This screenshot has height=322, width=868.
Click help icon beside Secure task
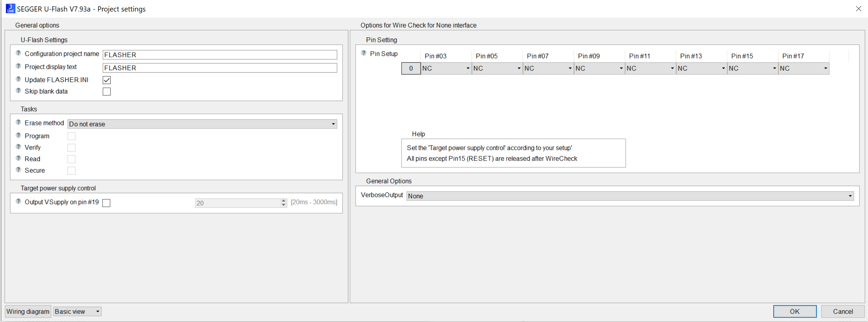18,170
